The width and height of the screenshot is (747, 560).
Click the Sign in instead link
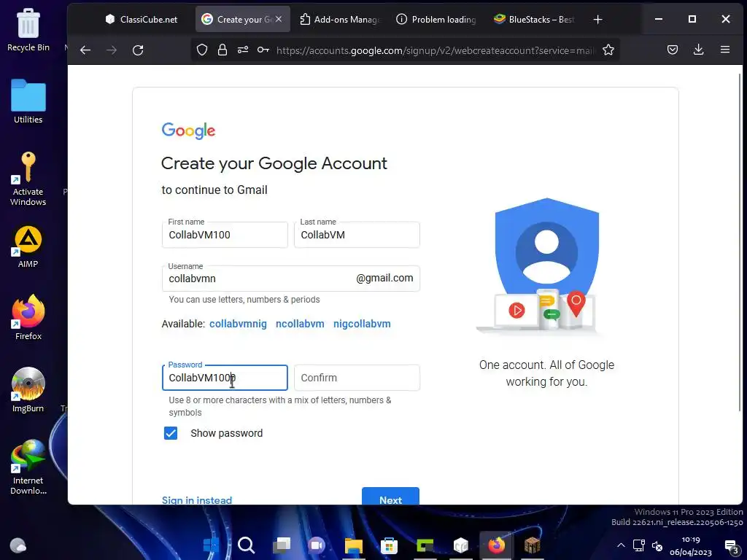(x=197, y=500)
